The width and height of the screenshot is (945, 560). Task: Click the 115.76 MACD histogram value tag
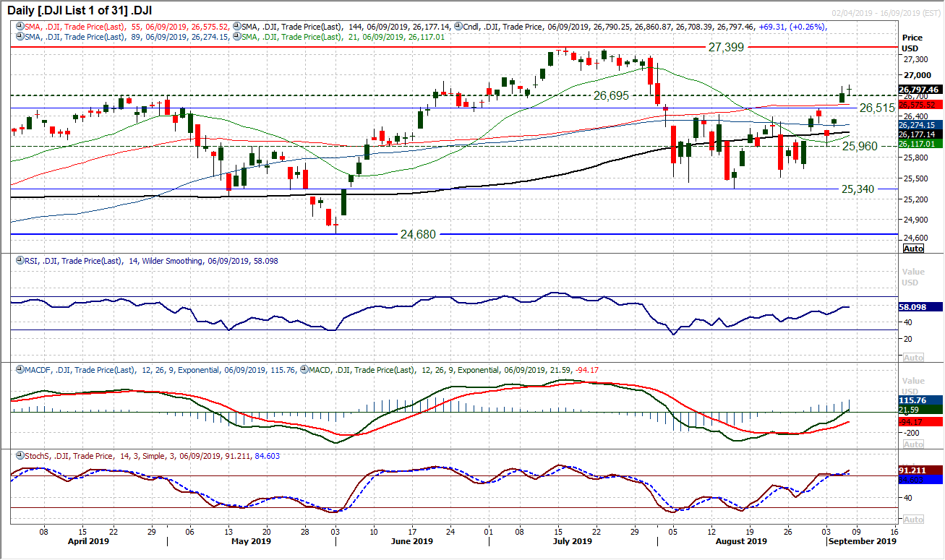[920, 400]
